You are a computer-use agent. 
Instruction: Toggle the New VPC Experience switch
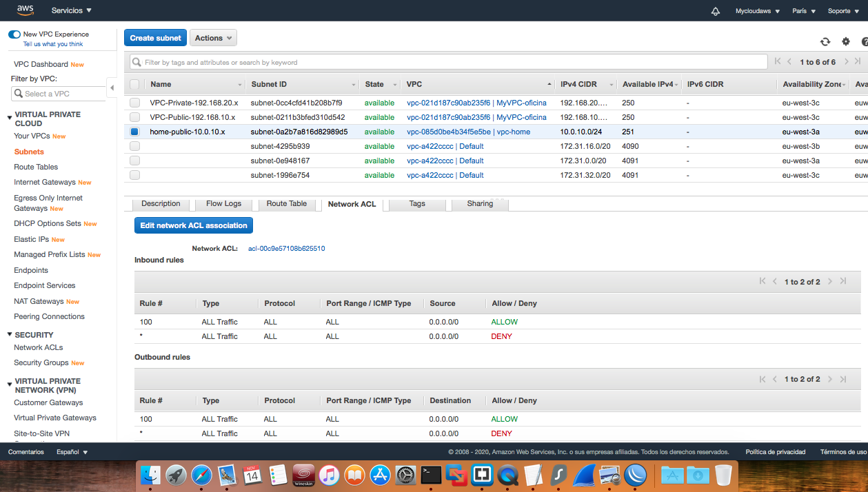pyautogui.click(x=14, y=33)
